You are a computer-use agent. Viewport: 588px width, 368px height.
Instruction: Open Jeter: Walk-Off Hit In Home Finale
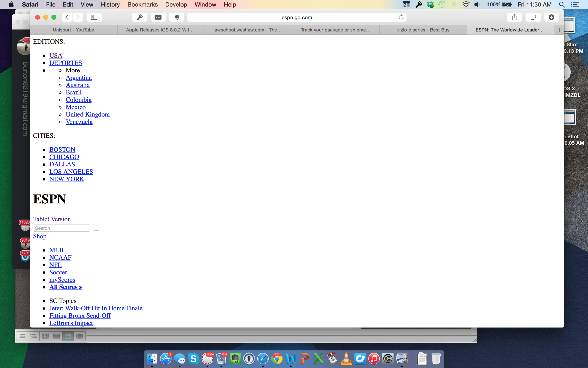tap(96, 308)
